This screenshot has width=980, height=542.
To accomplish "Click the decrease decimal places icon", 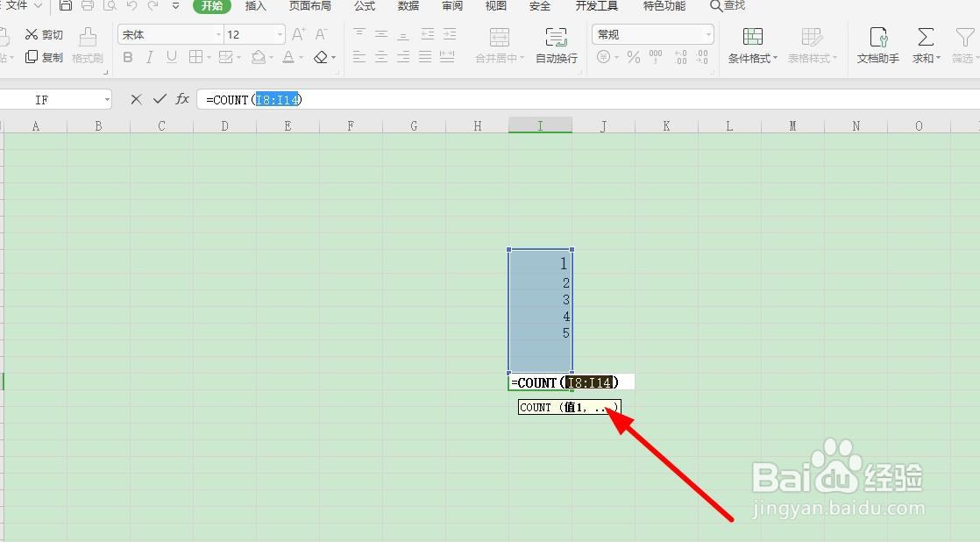I will tap(702, 58).
